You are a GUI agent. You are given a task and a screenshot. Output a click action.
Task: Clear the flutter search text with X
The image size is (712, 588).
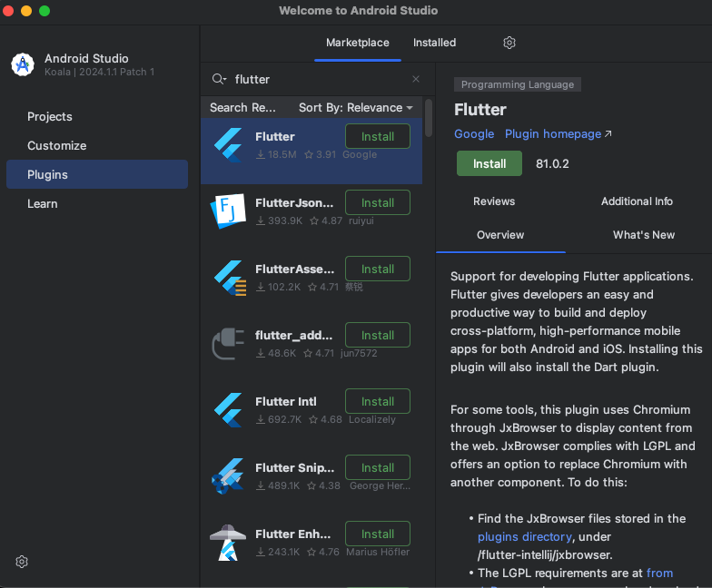(416, 79)
